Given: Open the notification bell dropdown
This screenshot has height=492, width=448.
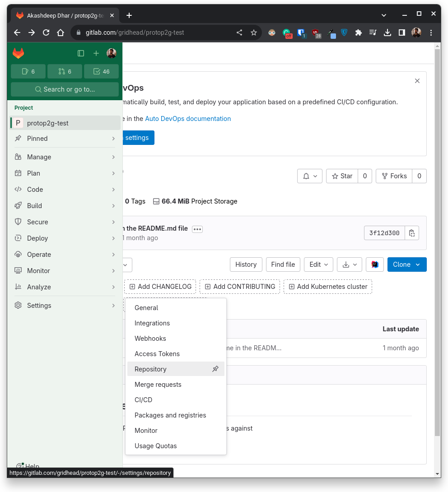Looking at the screenshot, I should (310, 176).
